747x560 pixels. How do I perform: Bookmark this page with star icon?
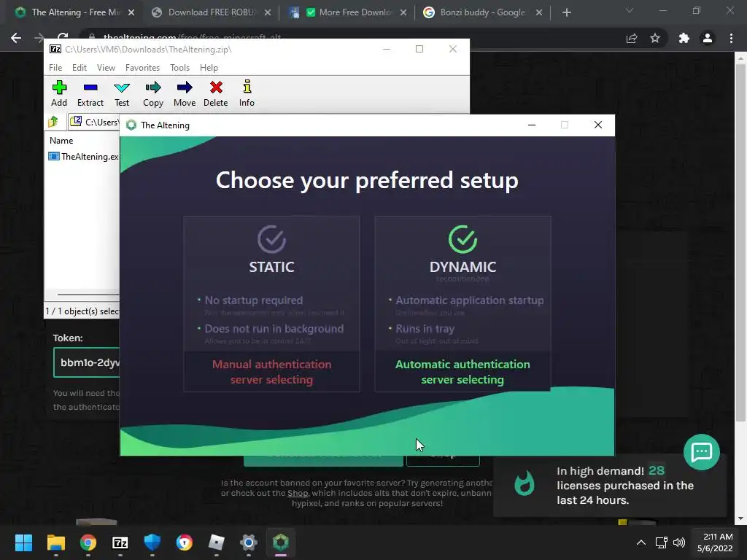655,38
